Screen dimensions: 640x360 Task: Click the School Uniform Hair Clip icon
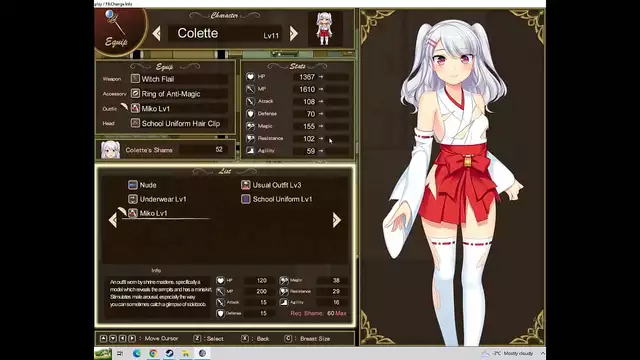pyautogui.click(x=135, y=123)
